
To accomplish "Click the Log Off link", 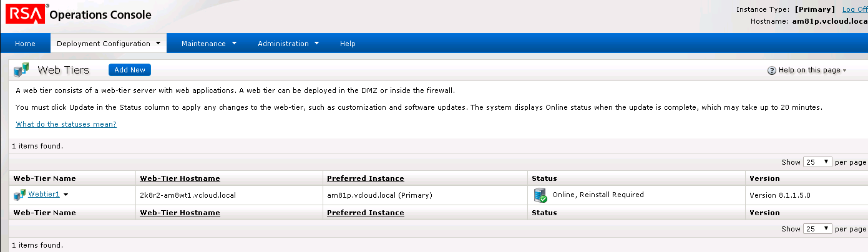I will pos(854,9).
